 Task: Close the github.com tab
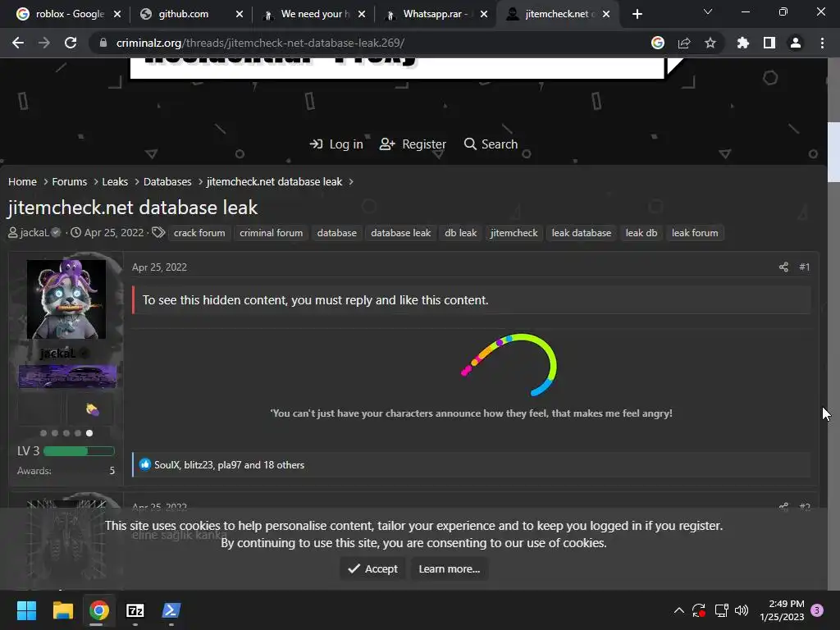240,14
